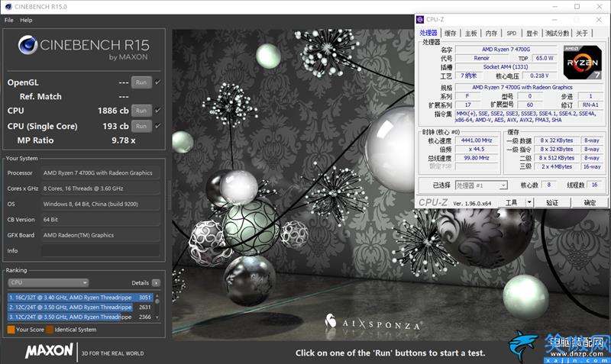
Task: Click the CPU-Z title bar icon
Action: 420,20
